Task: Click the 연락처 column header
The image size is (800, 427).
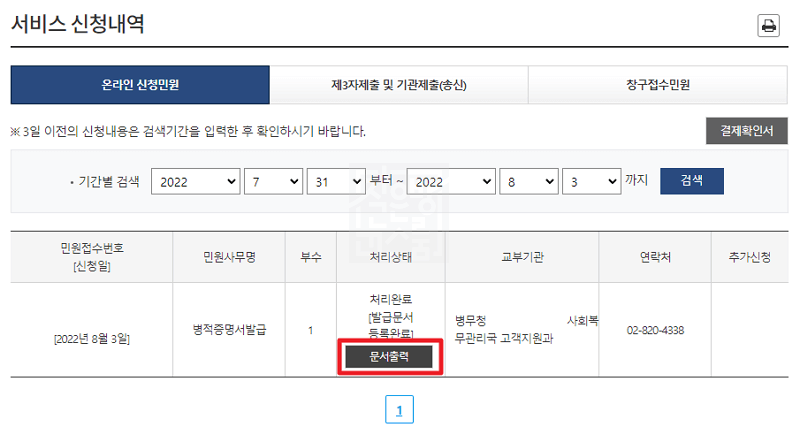Action: click(x=655, y=257)
